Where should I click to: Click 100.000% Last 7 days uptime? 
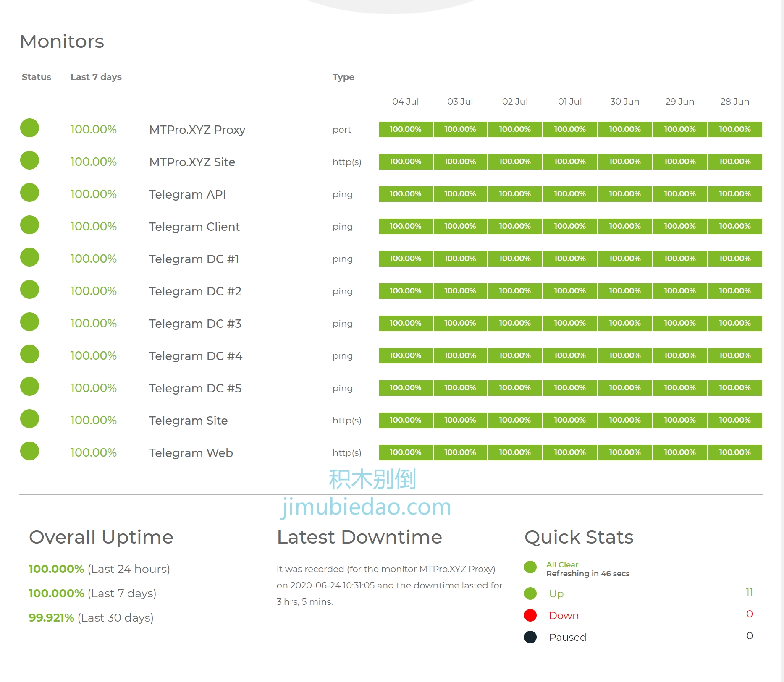pyautogui.click(x=92, y=593)
